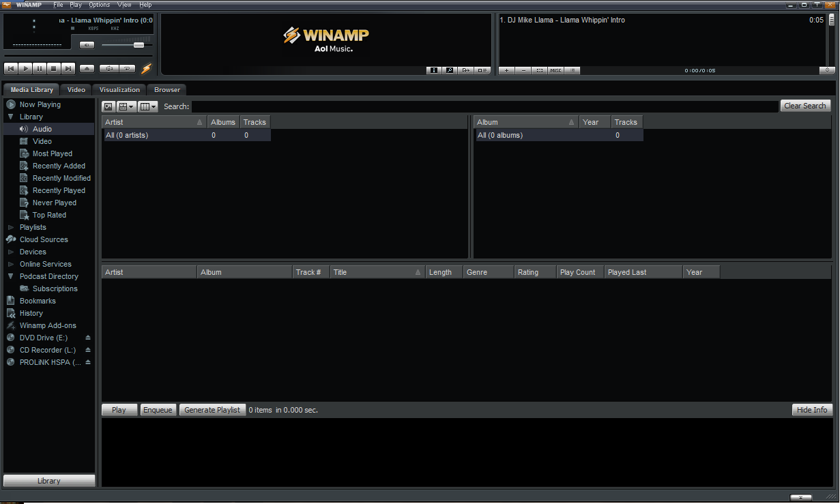
Task: Open Winamp Add-ons
Action: click(x=48, y=325)
